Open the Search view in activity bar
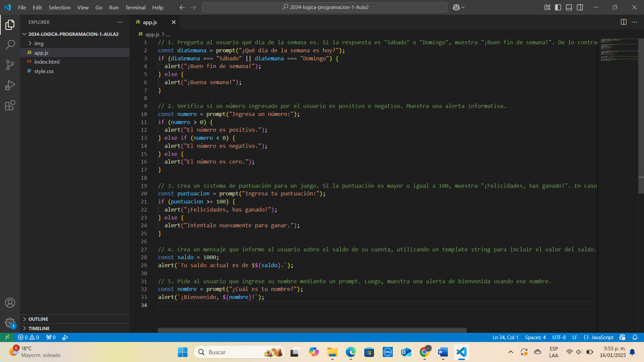This screenshot has width=644, height=362. coord(10,45)
